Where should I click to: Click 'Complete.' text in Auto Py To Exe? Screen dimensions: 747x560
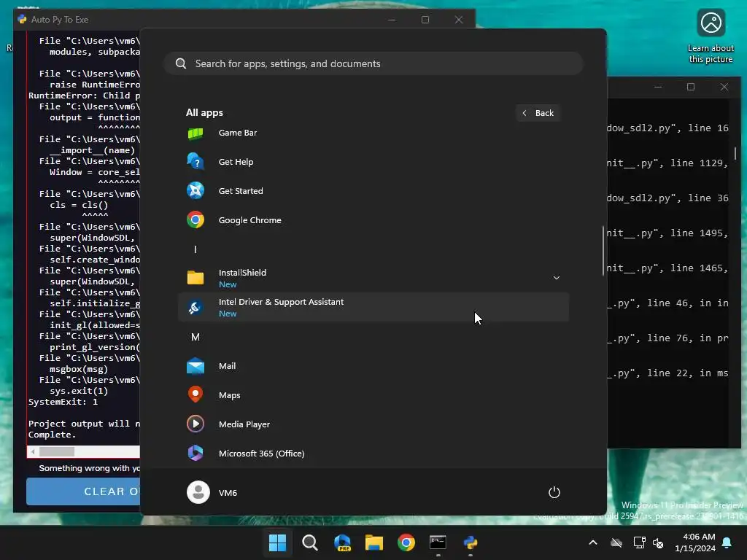tap(52, 435)
